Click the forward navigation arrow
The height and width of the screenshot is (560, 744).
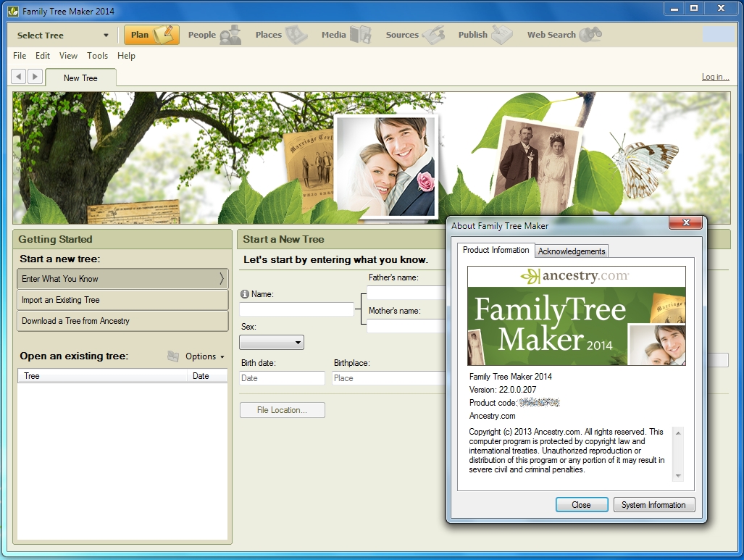[35, 76]
